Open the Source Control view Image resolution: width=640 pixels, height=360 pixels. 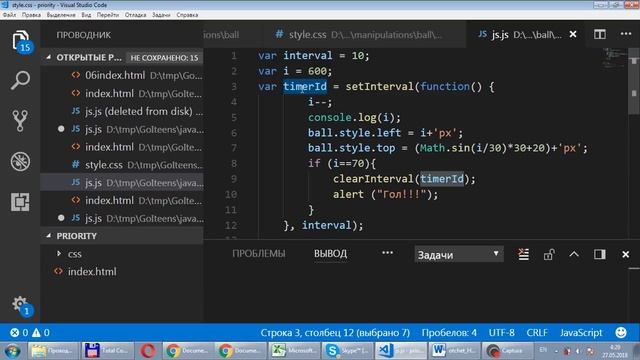20,120
